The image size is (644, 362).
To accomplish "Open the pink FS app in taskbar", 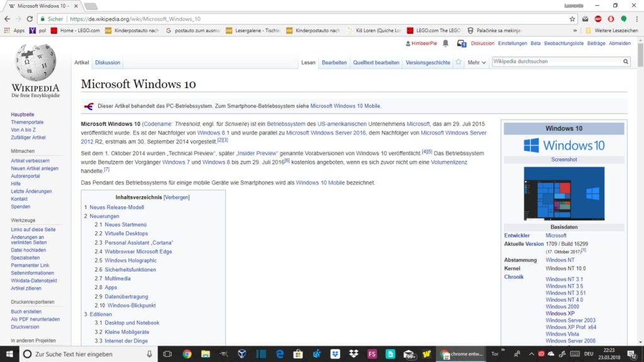I will coord(372,354).
